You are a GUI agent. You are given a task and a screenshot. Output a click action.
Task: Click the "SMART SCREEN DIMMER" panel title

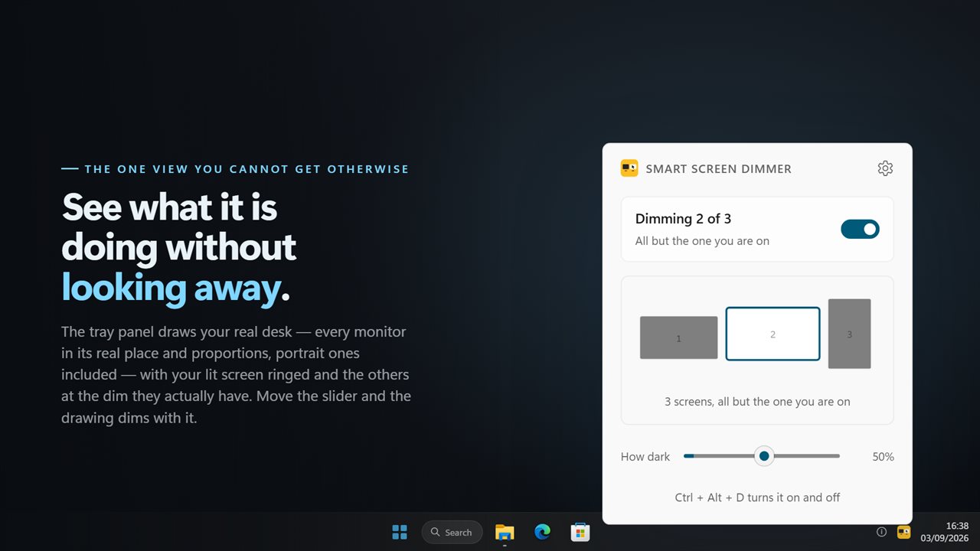719,168
